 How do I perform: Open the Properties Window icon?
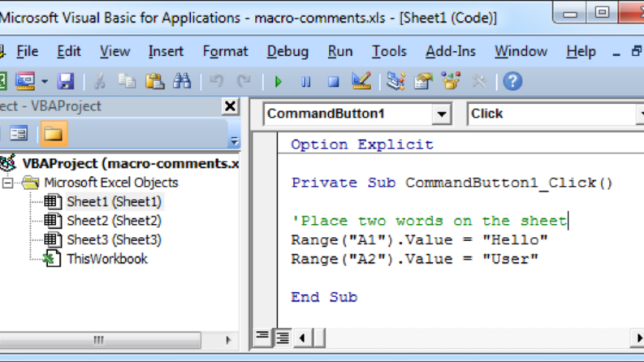(423, 81)
